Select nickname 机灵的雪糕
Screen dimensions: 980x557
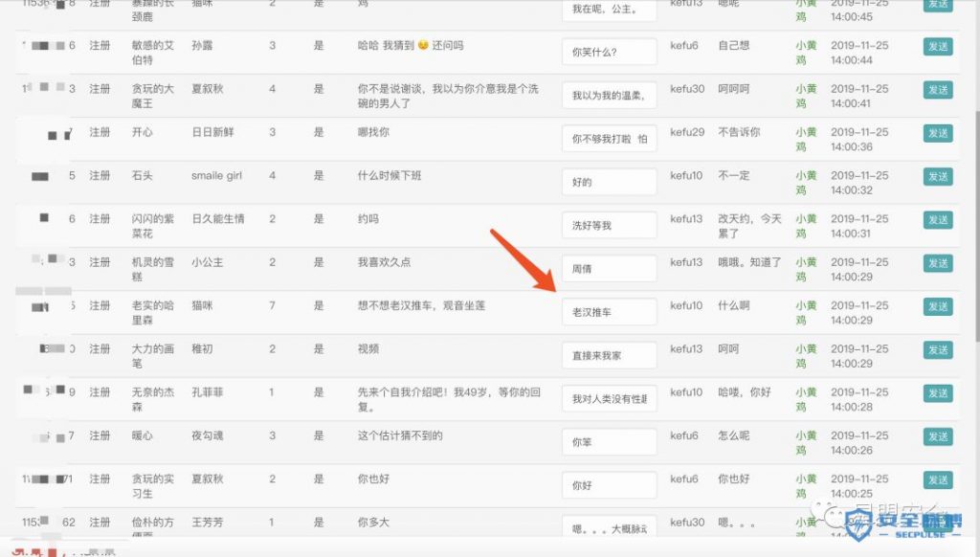pos(152,269)
